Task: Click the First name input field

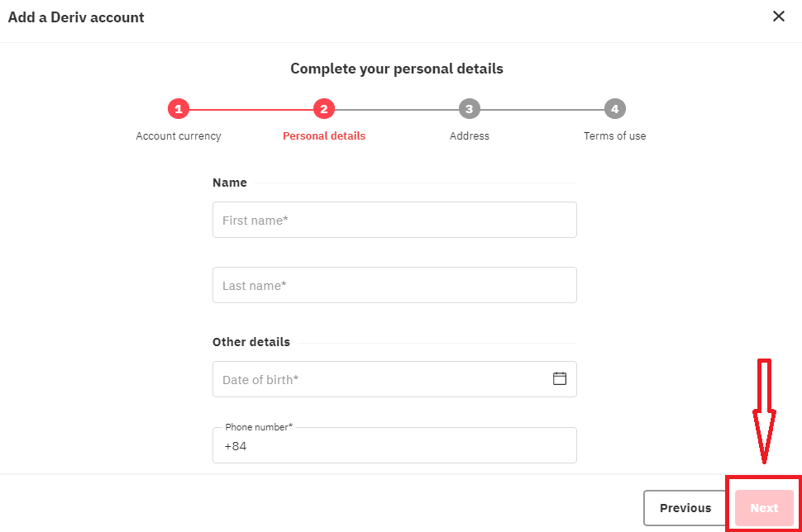Action: (394, 220)
